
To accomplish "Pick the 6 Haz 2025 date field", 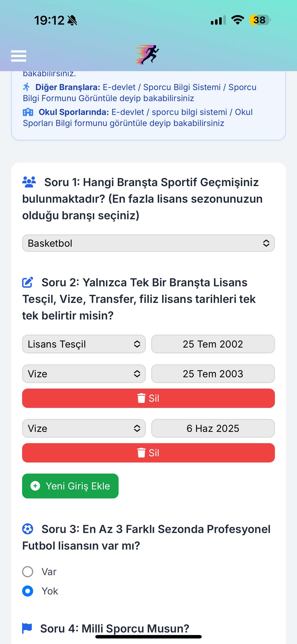I will pos(213,428).
